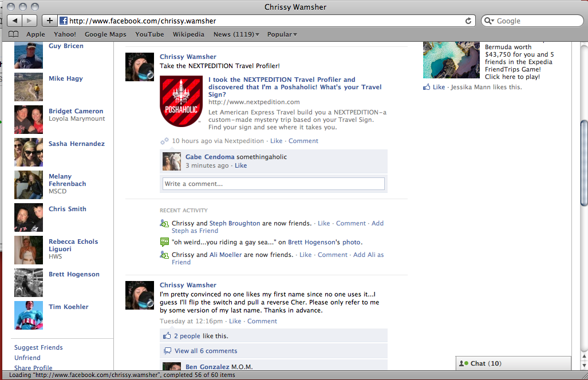Click the Google search field
Viewport: 588px width, 380px height.
pyautogui.click(x=532, y=21)
